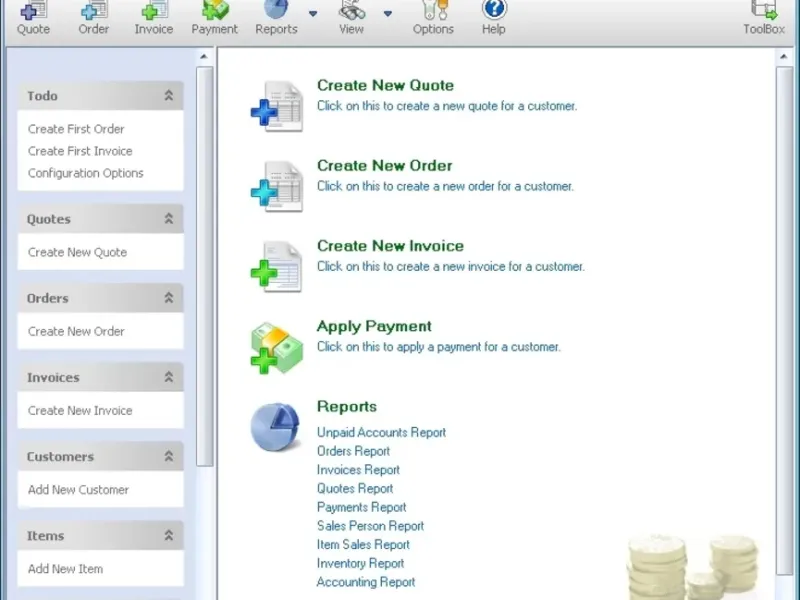Select Create First Invoice in Todo

pyautogui.click(x=80, y=151)
